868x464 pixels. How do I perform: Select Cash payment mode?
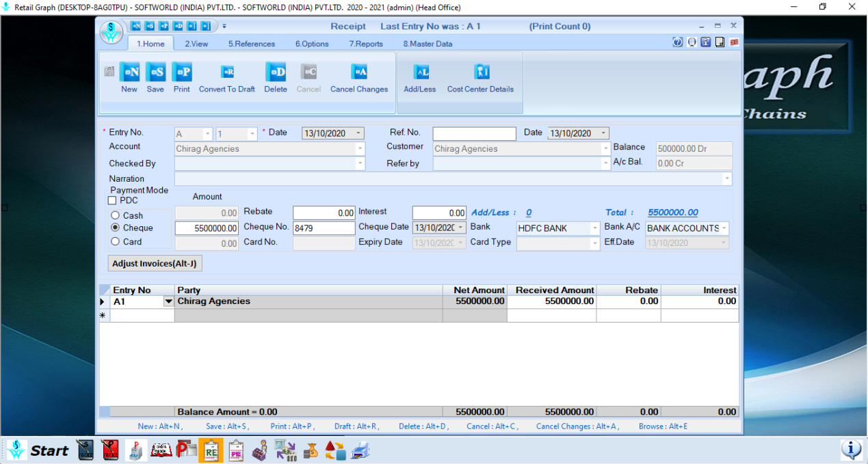coord(115,215)
